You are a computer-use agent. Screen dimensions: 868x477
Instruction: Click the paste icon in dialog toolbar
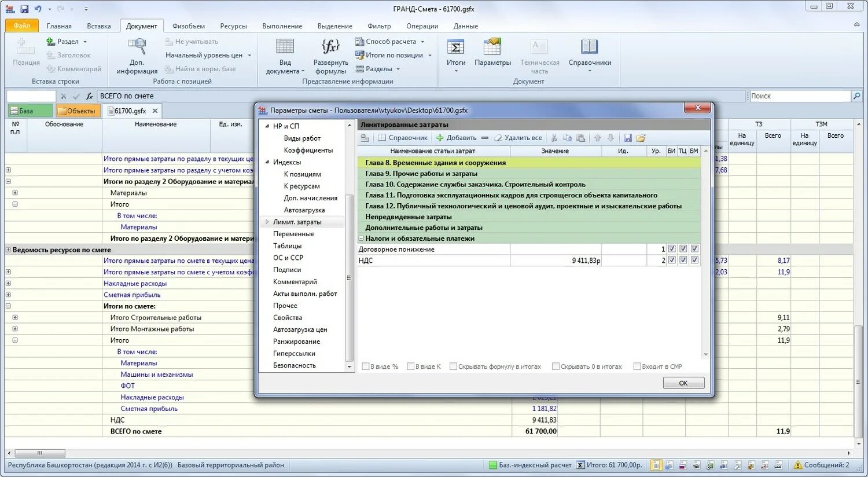(x=580, y=138)
